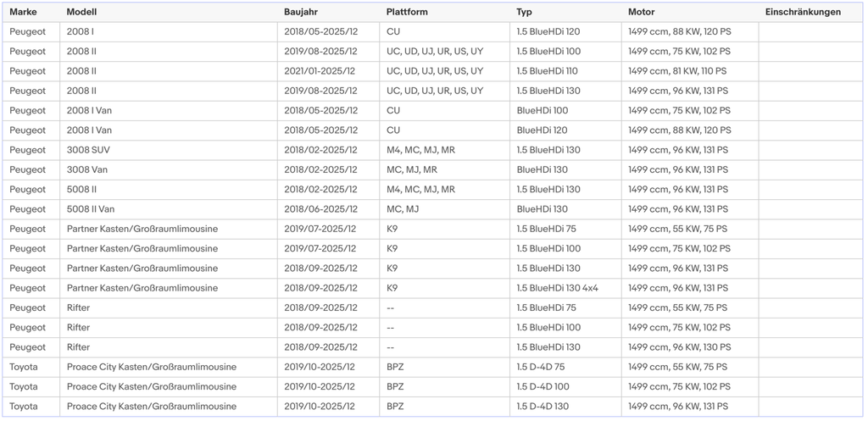Click the Einschränkungen column header
868x421 pixels.
[x=810, y=12]
